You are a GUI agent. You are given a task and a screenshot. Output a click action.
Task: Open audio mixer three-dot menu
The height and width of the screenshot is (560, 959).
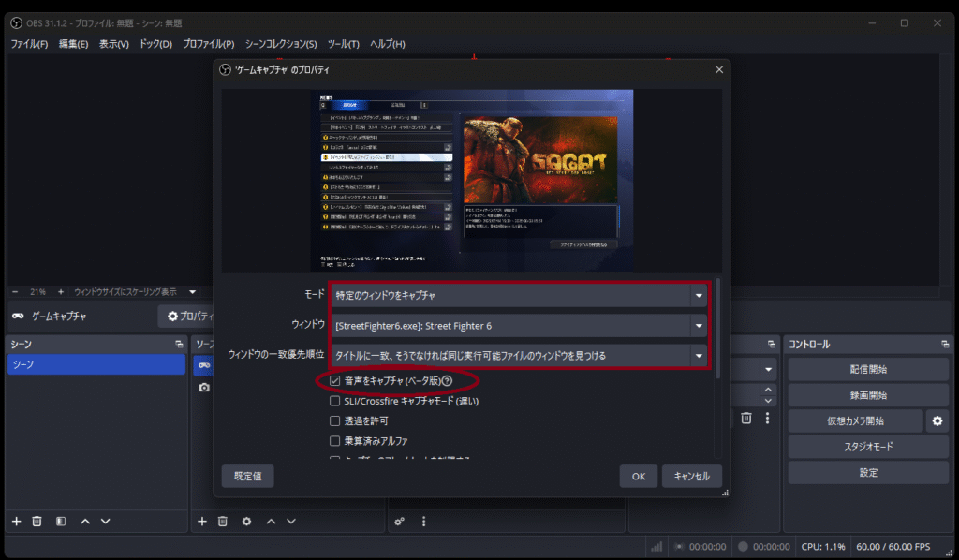(424, 522)
